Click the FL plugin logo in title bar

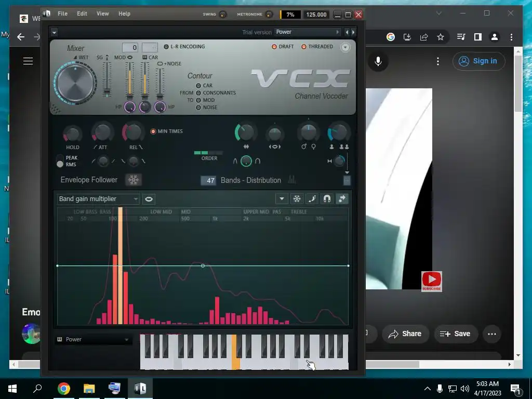46,14
